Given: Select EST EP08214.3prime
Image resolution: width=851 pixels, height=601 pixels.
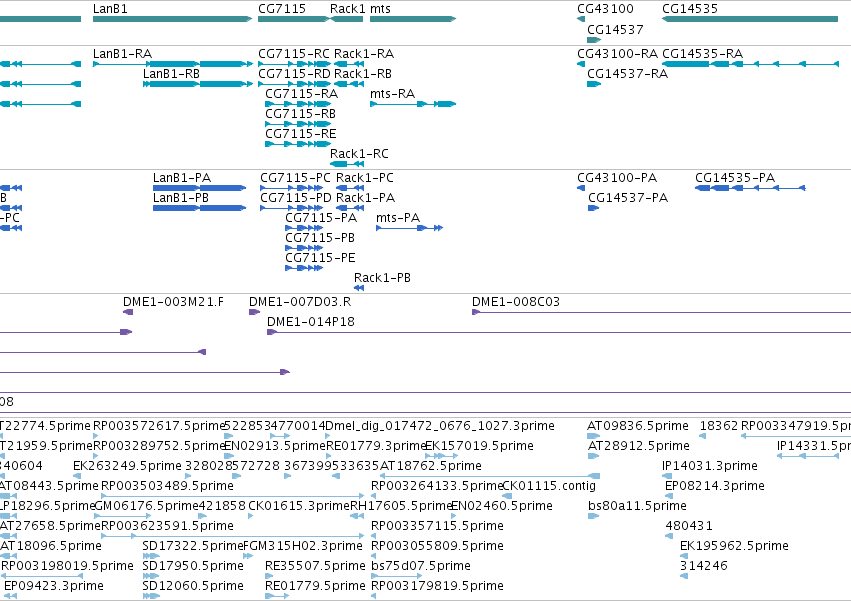Looking at the screenshot, I should click(669, 496).
